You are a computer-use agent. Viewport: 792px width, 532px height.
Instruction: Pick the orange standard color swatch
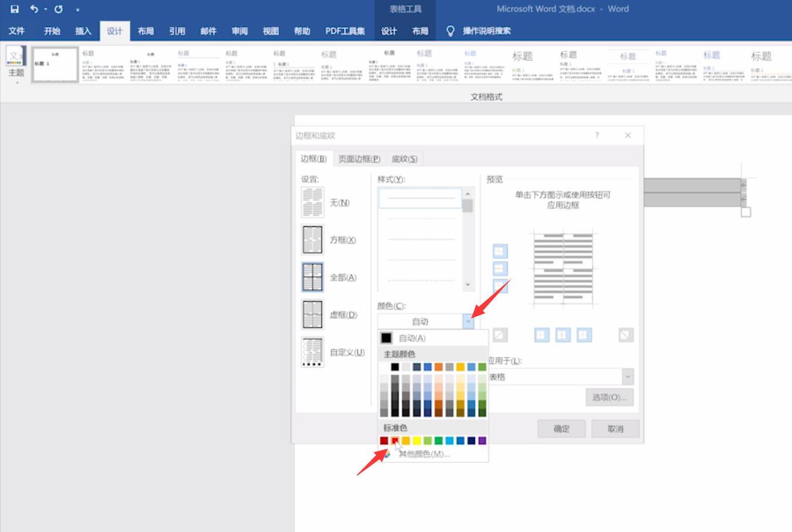[406, 440]
